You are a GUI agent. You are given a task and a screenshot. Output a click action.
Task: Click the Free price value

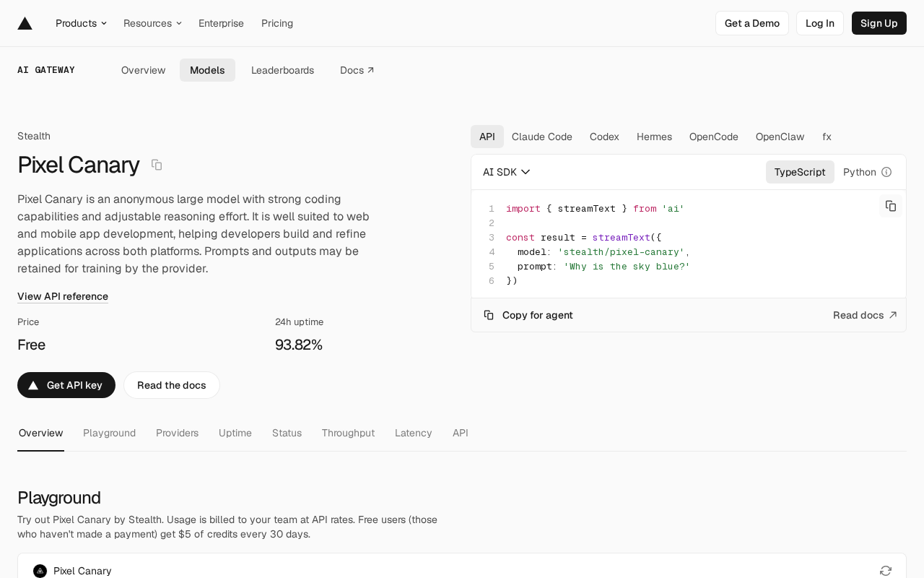click(31, 345)
